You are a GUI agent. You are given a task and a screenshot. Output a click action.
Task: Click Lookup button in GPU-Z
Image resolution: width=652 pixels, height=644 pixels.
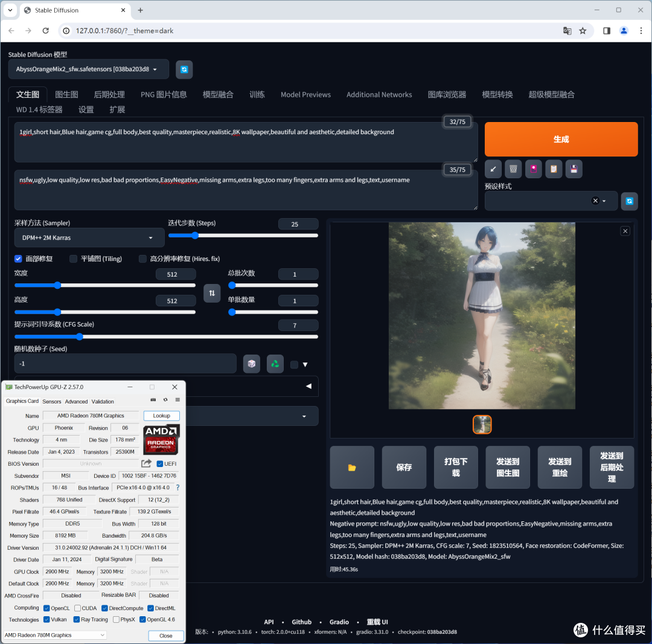161,416
